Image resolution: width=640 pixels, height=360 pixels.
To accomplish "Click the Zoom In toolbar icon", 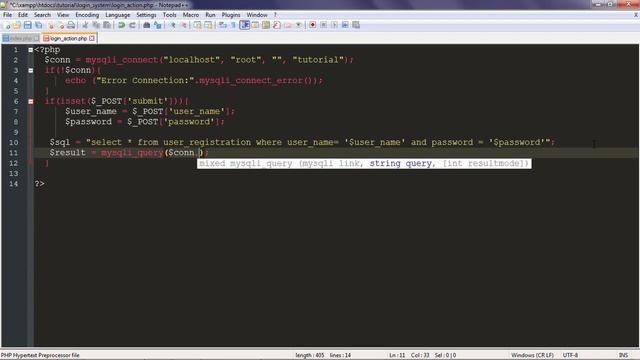I will (173, 25).
